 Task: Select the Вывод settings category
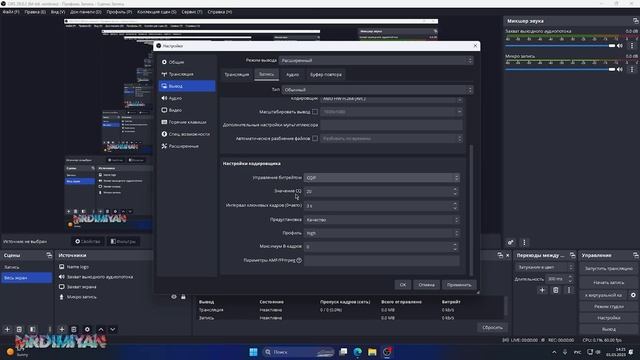coord(187,86)
